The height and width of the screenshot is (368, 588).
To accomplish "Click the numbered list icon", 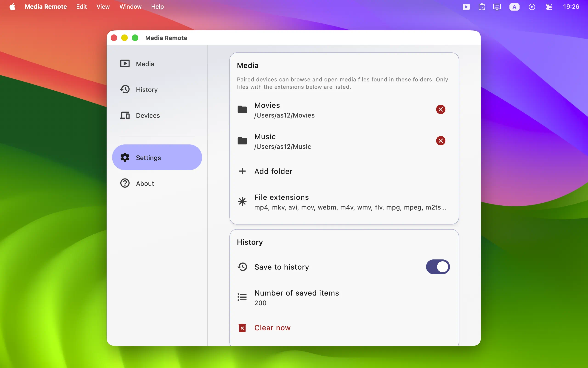I will pyautogui.click(x=242, y=297).
